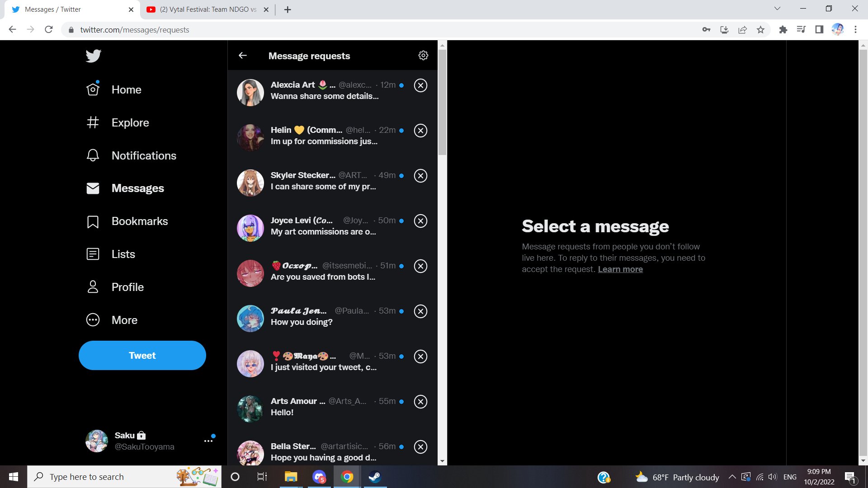Switch to Vytal Festival YouTube tab
The image size is (868, 488).
(207, 9)
